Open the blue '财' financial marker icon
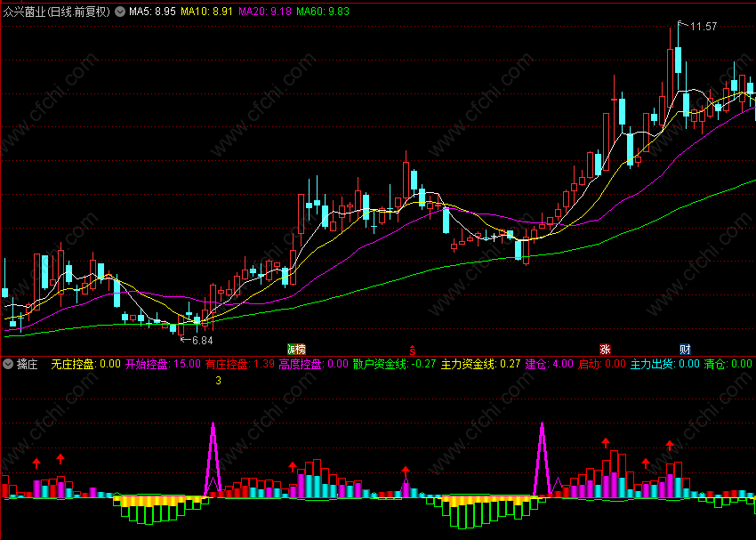 pos(685,349)
